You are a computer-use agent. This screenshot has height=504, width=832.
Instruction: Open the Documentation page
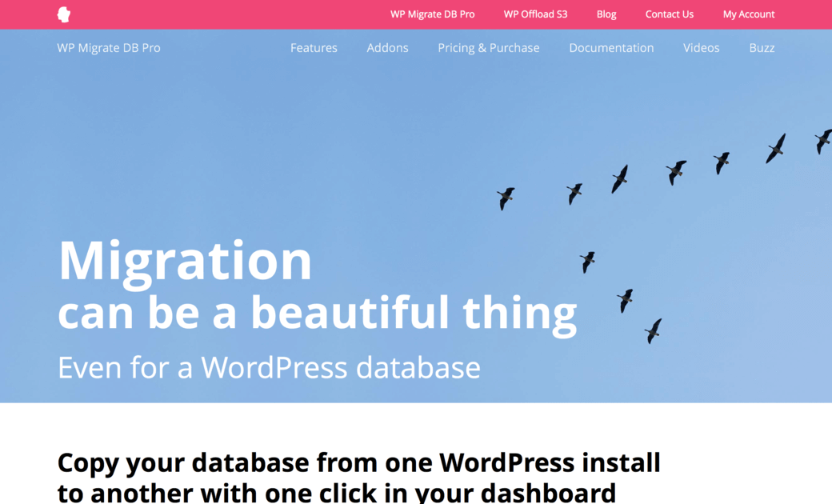611,48
